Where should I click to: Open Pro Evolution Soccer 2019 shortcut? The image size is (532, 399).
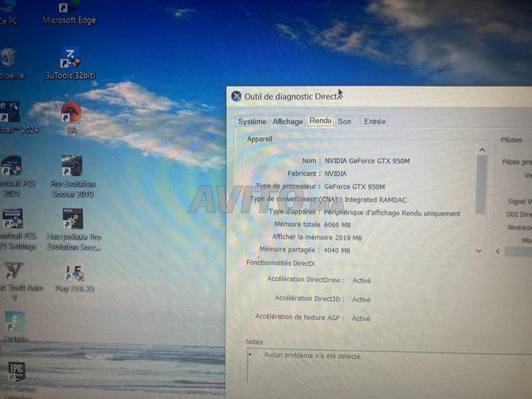[x=72, y=167]
